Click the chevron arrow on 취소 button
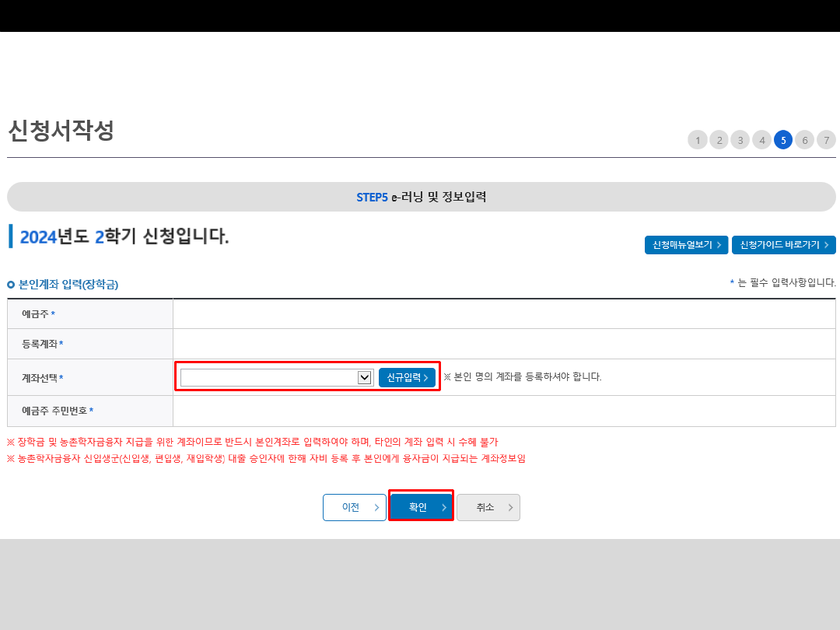 tap(510, 507)
